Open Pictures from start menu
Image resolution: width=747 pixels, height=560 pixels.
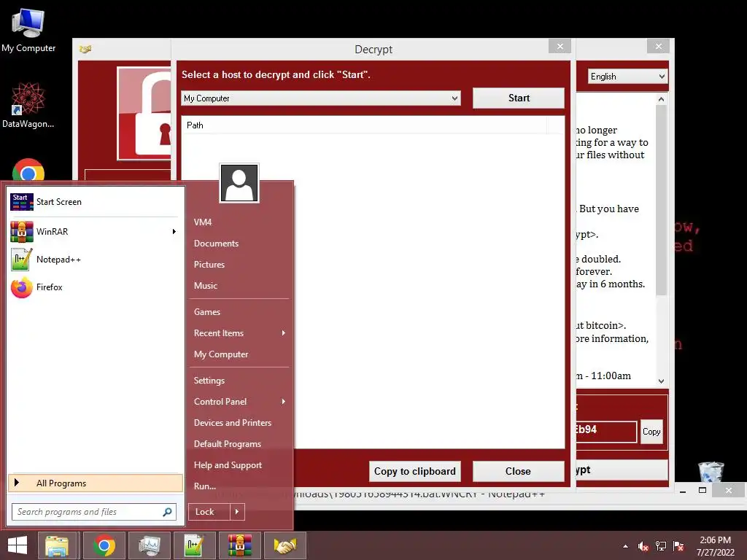click(209, 264)
